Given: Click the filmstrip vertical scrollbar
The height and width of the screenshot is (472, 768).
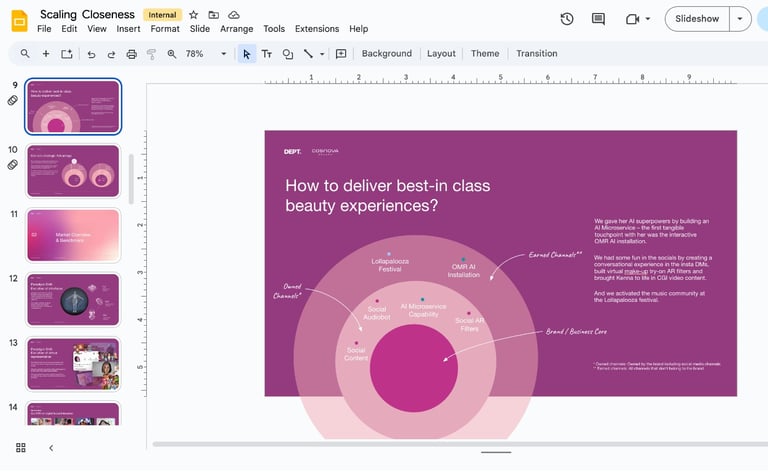Looking at the screenshot, I should pyautogui.click(x=131, y=179).
